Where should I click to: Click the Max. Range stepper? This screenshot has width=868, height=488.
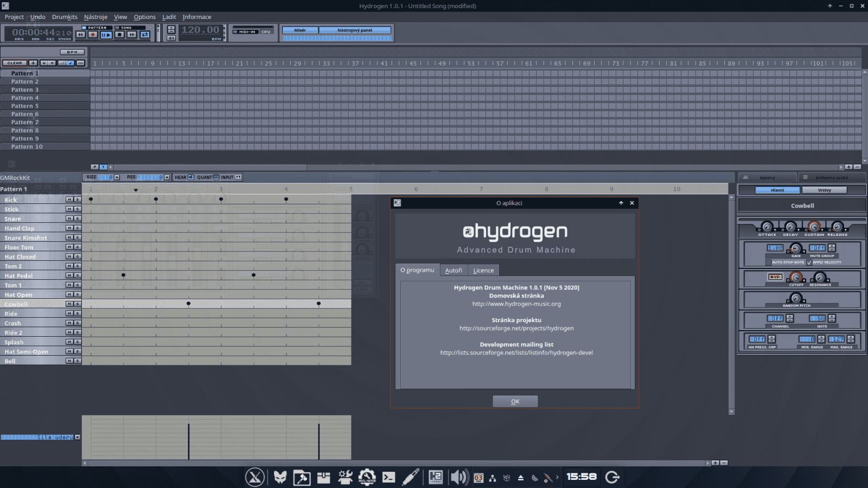(x=851, y=339)
